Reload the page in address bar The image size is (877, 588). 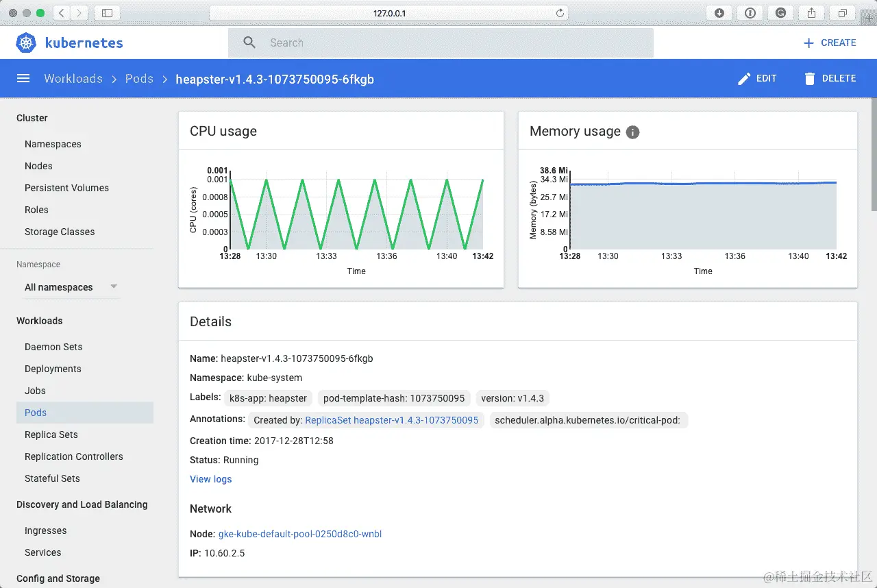(x=560, y=13)
